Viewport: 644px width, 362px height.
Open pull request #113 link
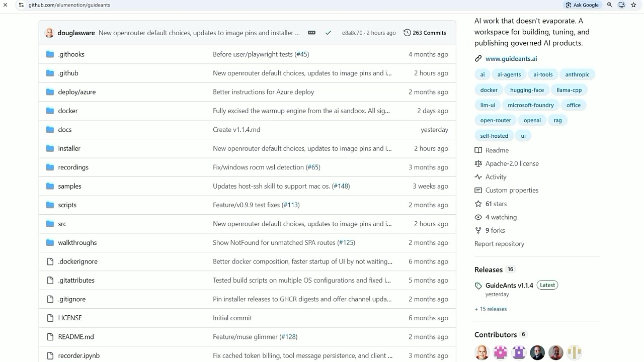291,205
